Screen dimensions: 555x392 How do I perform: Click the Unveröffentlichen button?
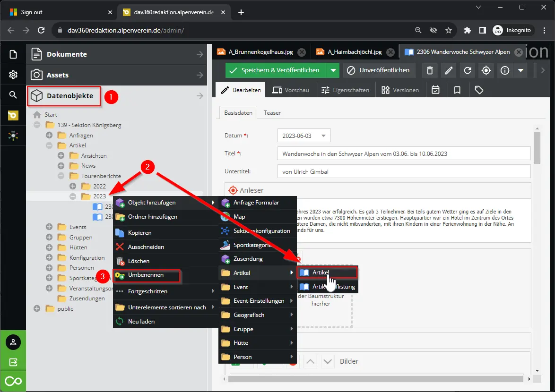[380, 70]
